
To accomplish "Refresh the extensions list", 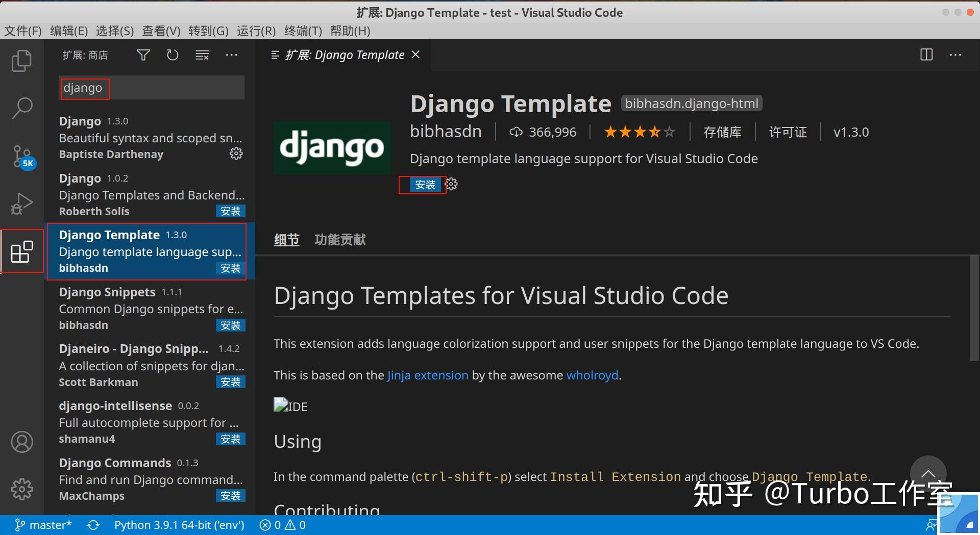I will (172, 55).
